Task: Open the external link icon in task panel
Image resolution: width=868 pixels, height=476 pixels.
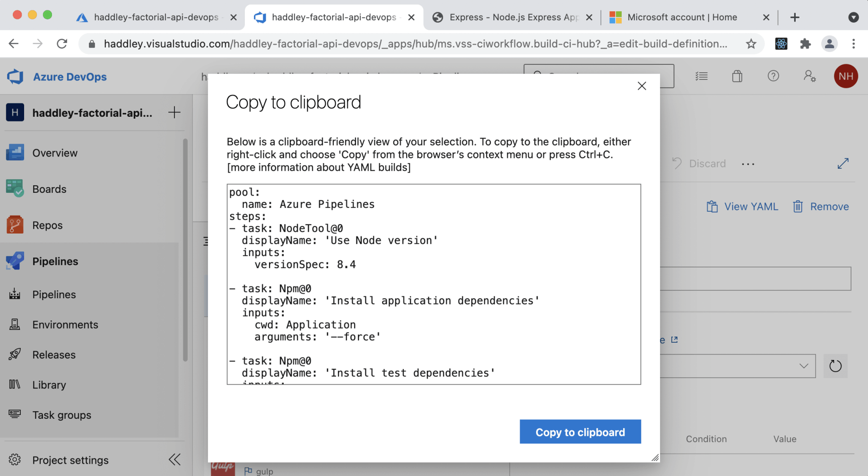Action: 674,340
